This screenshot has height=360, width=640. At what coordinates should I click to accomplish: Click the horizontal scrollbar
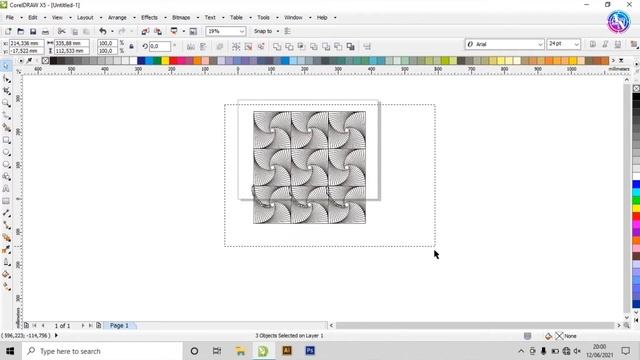coord(475,325)
